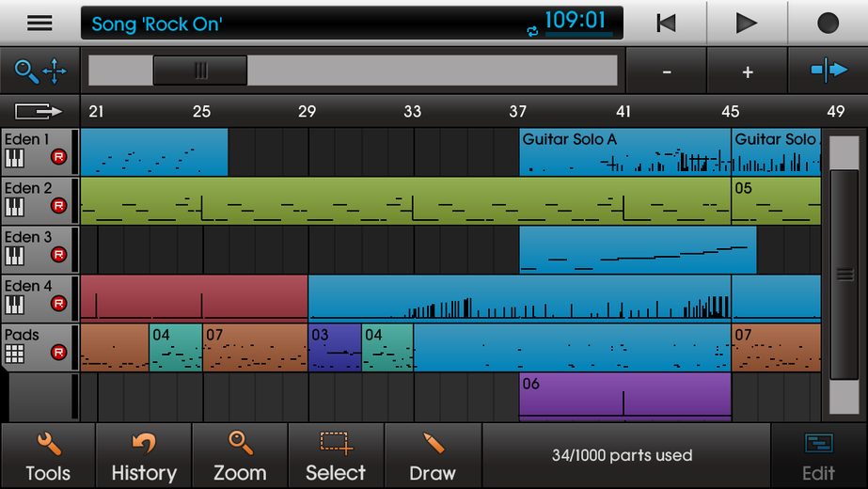Open the Tools menu
Image resolution: width=868 pixels, height=489 pixels.
coord(48,456)
